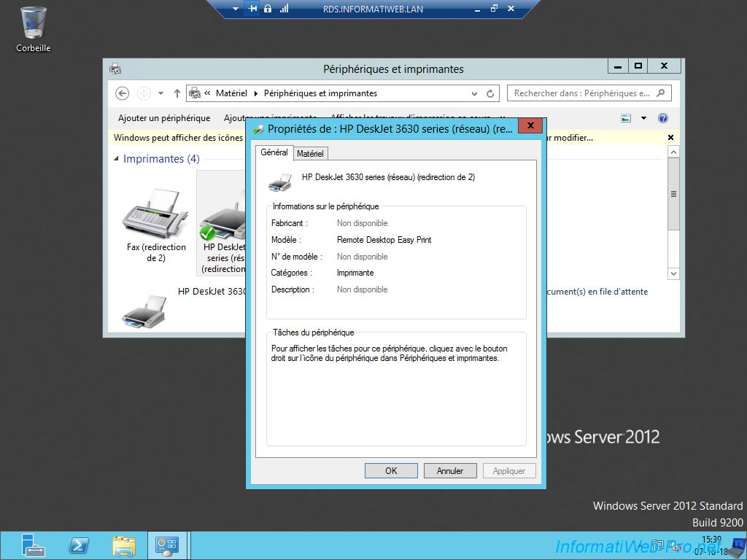The height and width of the screenshot is (560, 747).
Task: Open the address bar history dropdown
Action: (474, 94)
